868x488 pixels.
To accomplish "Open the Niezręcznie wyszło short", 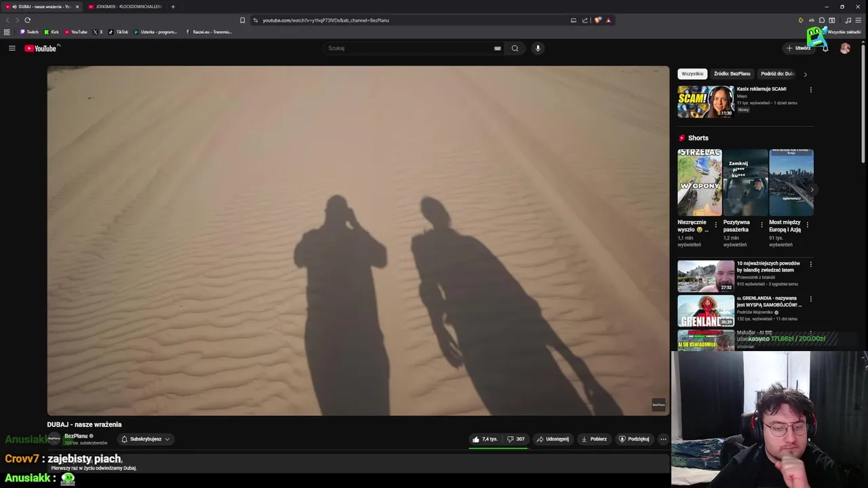I will [700, 182].
